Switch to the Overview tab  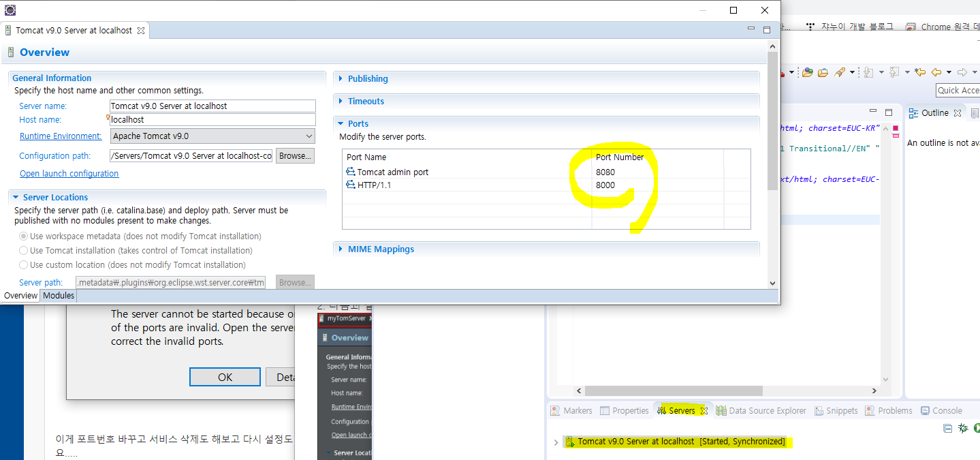pyautogui.click(x=20, y=296)
